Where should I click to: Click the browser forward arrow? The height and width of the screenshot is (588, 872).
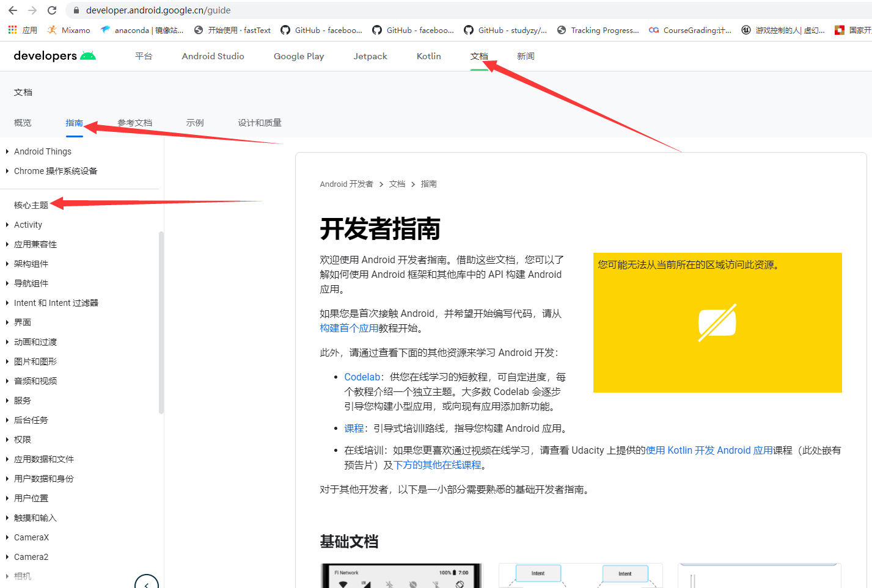coord(32,10)
